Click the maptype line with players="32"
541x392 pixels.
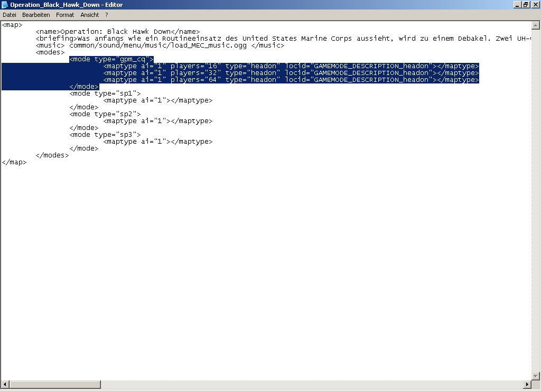(291, 73)
